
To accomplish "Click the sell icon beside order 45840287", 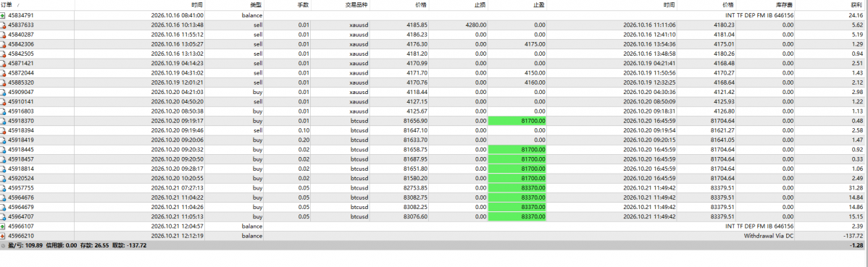I will click(x=4, y=35).
